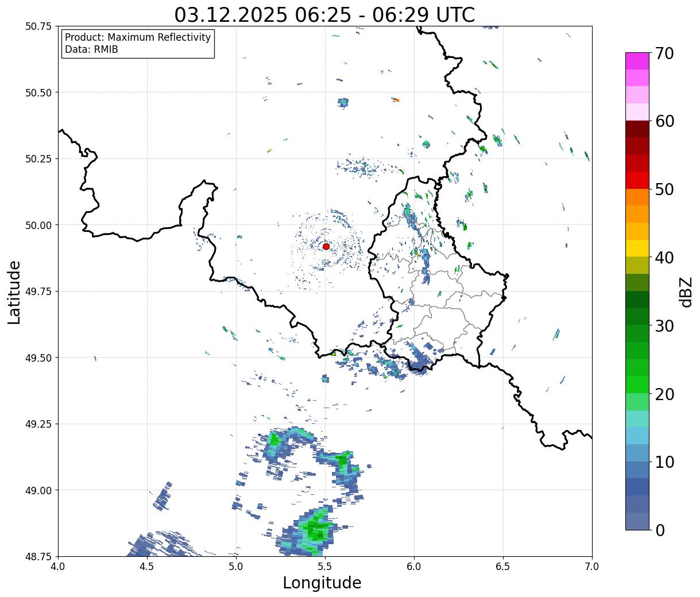Click the latitude tick label 50.50

tap(38, 92)
